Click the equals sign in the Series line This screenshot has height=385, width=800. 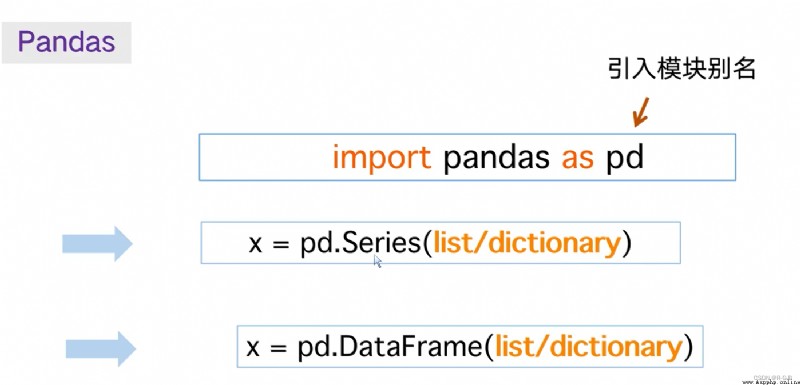[281, 245]
